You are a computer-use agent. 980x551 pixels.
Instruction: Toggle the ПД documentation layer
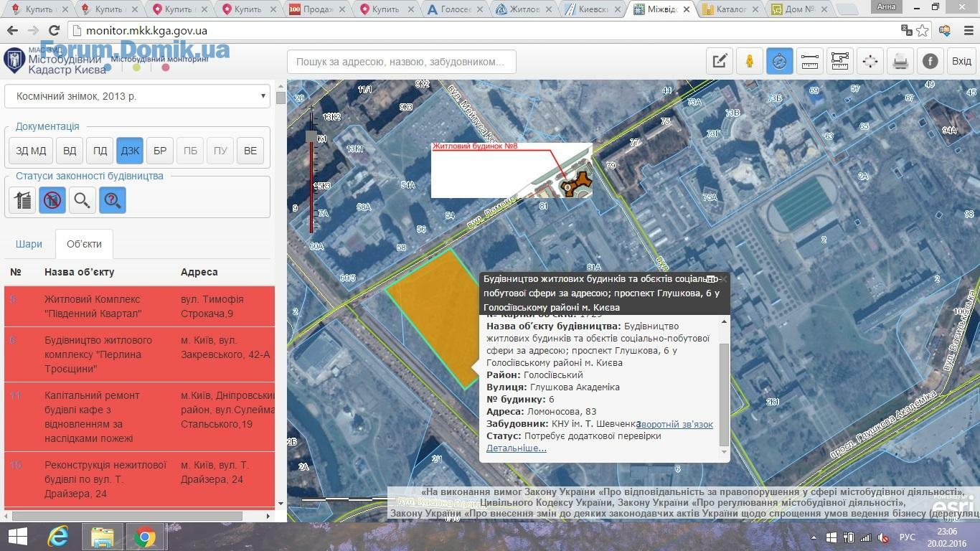(x=100, y=151)
